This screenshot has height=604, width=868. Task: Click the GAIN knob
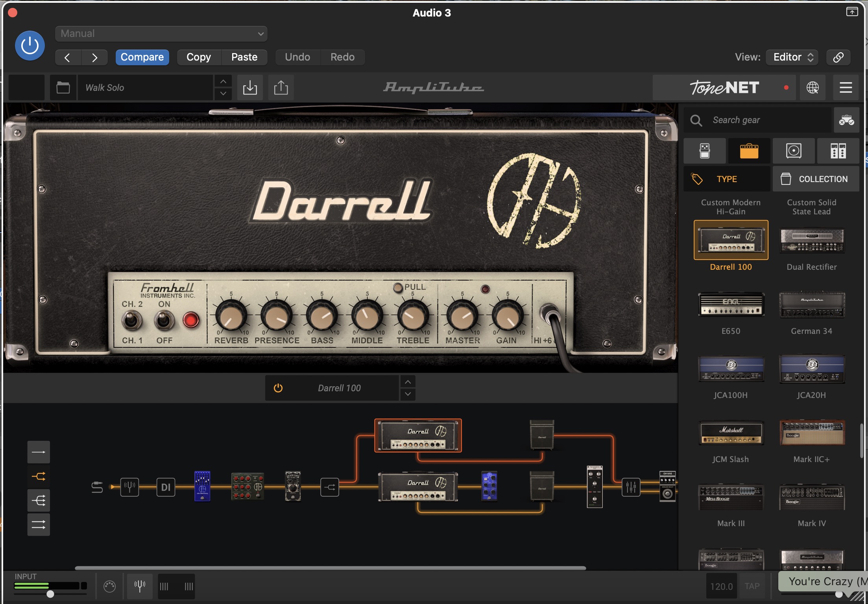507,316
